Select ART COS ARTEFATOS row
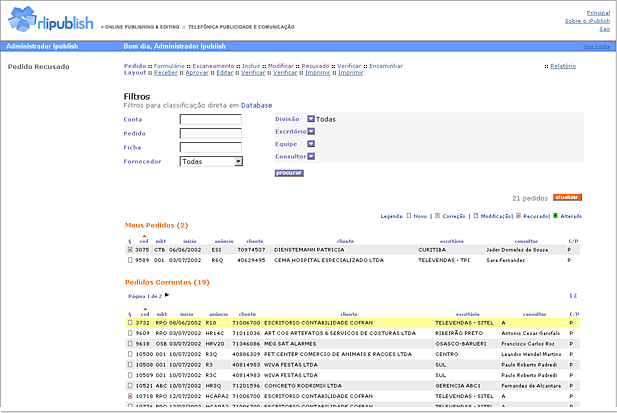This screenshot has width=617, height=413. point(353,333)
